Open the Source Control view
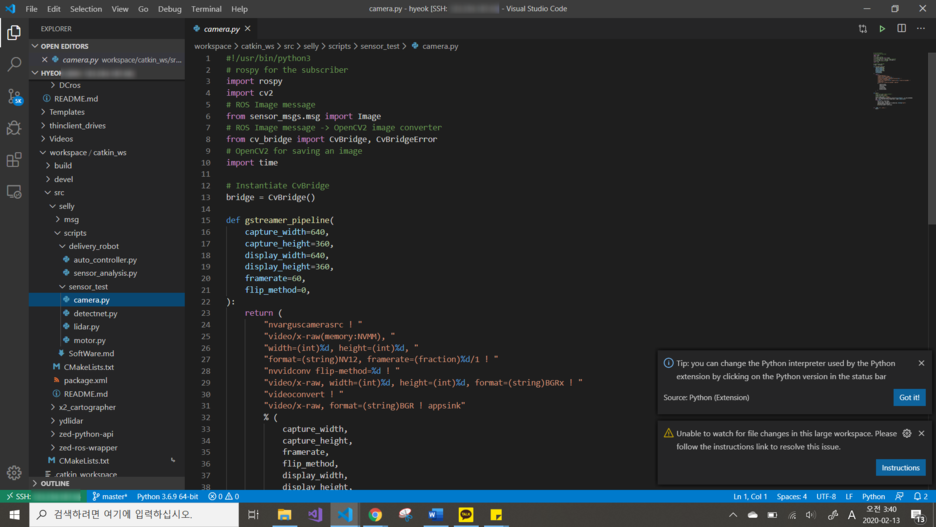 point(14,96)
